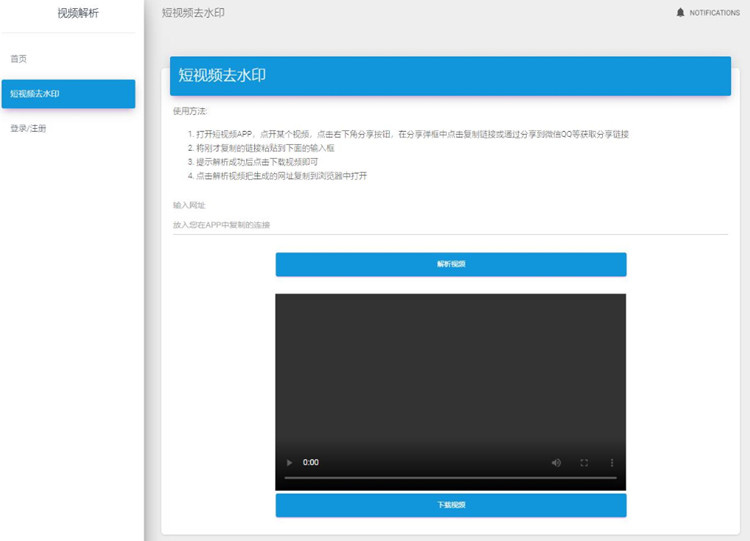Focus the URL input field for the copied link
Viewport: 750px width, 541px height.
pyautogui.click(x=450, y=225)
